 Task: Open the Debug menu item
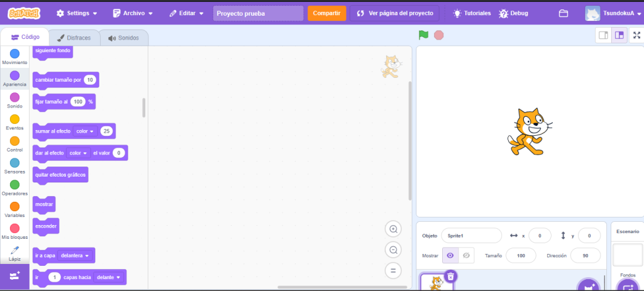click(514, 13)
